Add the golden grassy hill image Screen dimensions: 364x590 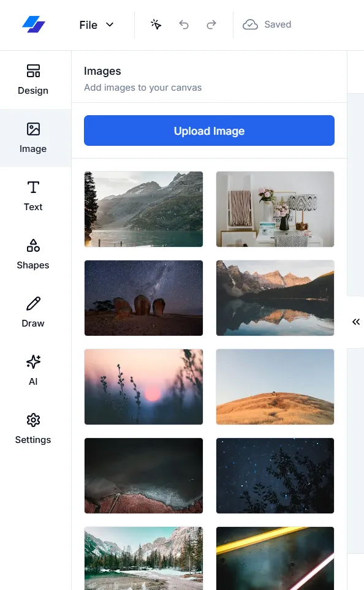[275, 387]
